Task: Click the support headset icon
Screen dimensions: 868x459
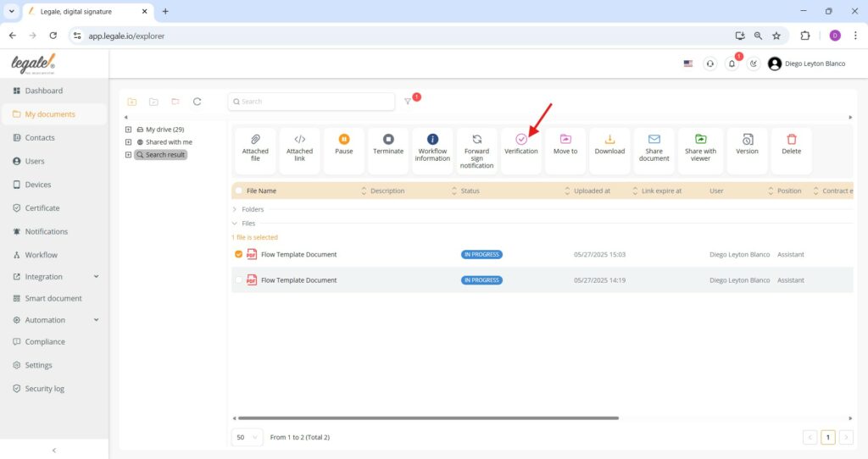Action: coord(709,64)
